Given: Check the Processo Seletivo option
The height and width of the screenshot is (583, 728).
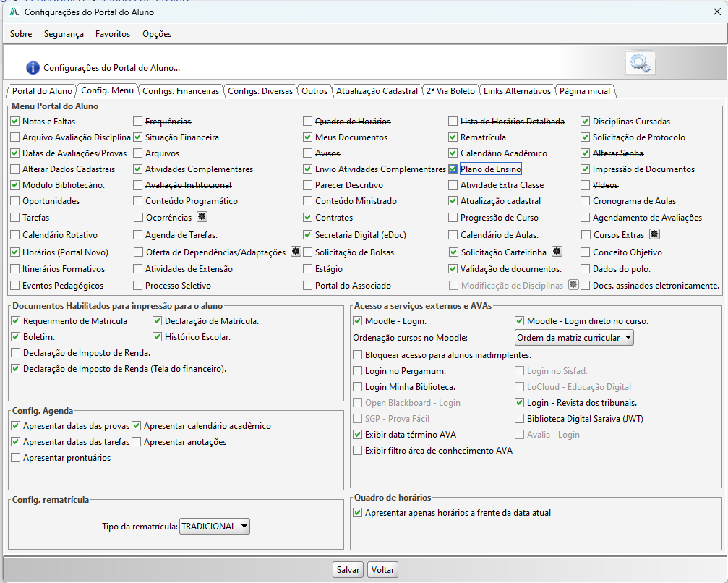Looking at the screenshot, I should click(x=137, y=285).
